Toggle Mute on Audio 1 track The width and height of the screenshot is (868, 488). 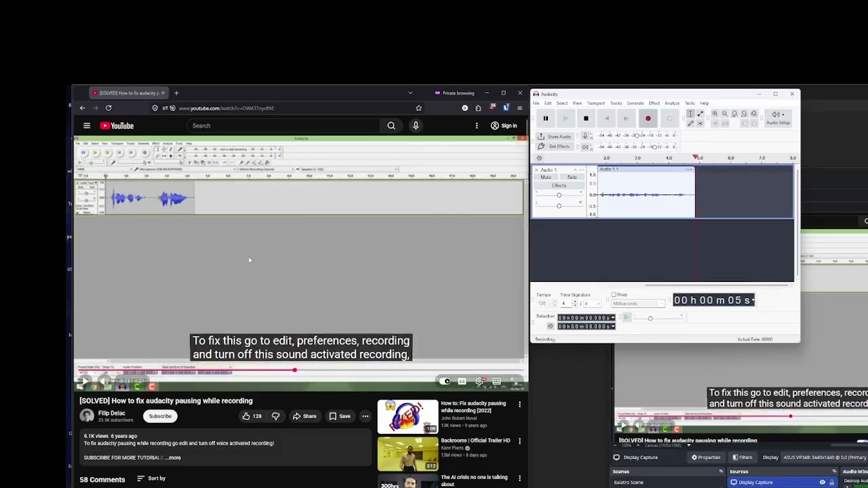(x=546, y=177)
